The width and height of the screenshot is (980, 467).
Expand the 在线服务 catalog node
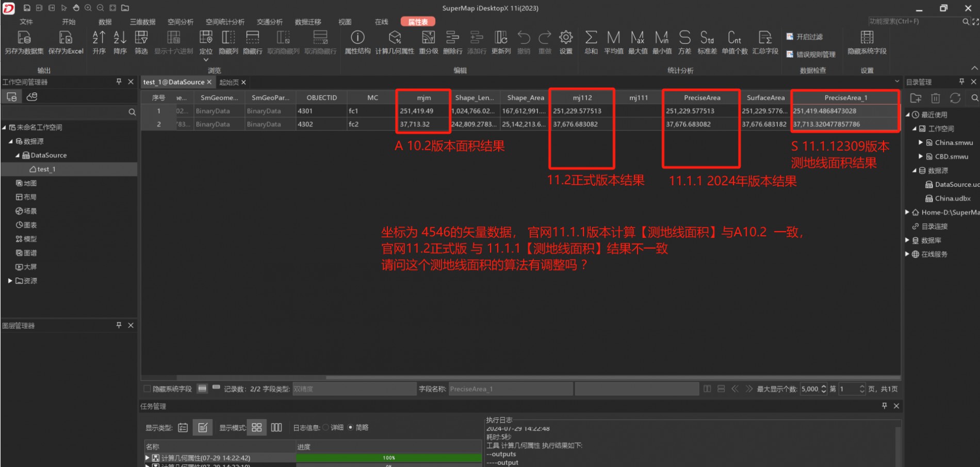point(908,254)
